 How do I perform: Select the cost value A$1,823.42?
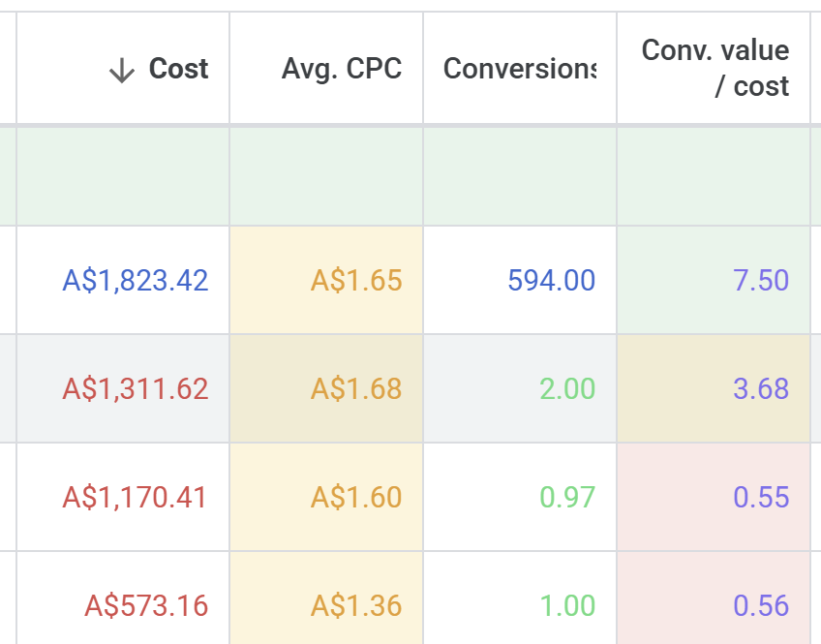click(x=136, y=280)
